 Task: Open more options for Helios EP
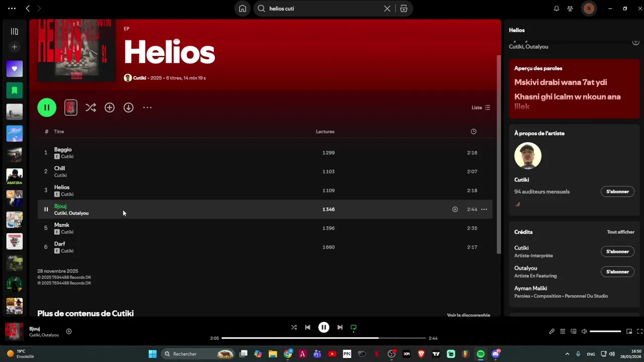(x=147, y=108)
